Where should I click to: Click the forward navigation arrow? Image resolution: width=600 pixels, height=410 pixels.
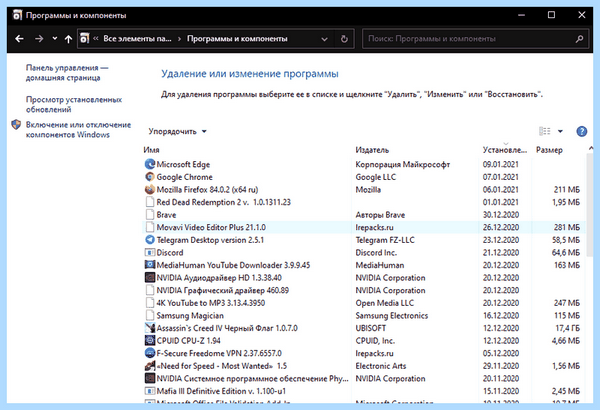[x=39, y=39]
